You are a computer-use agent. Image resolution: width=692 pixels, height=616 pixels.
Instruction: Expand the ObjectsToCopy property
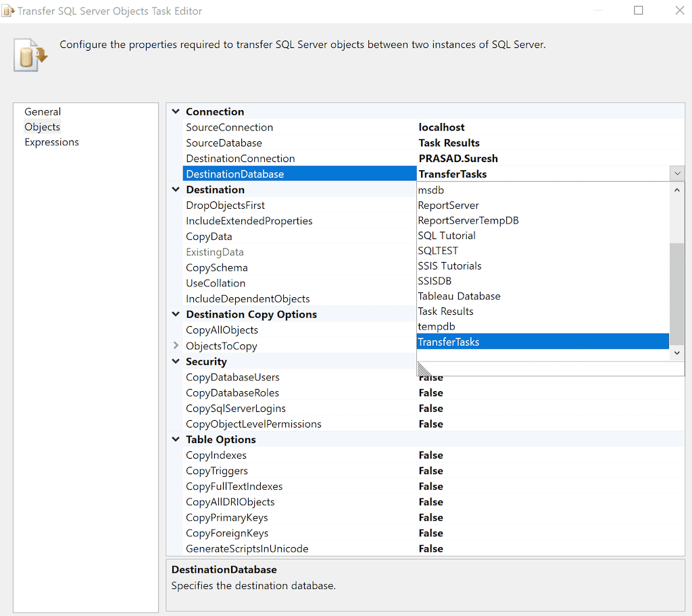[x=176, y=346]
